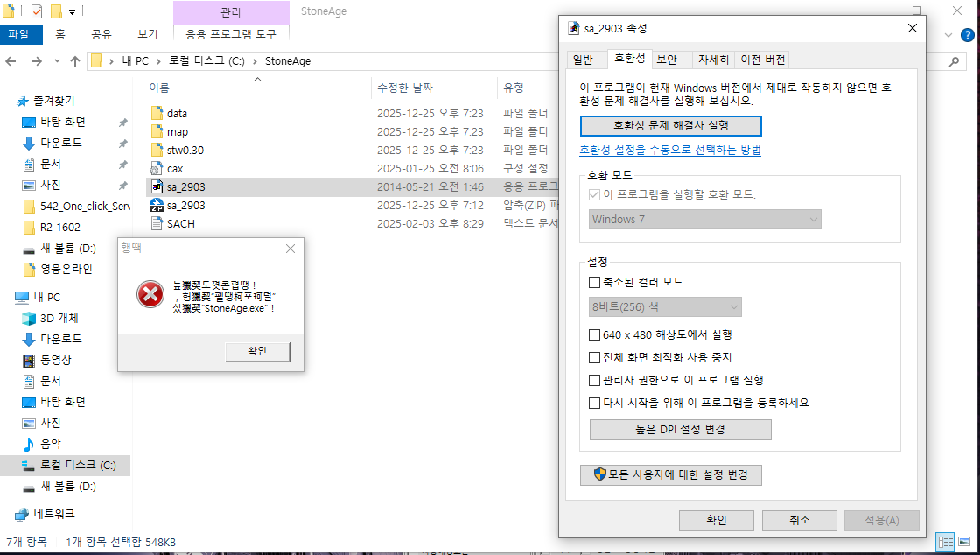The width and height of the screenshot is (980, 555).
Task: Open the Windows 7 compatibility mode dropdown
Action: [704, 219]
